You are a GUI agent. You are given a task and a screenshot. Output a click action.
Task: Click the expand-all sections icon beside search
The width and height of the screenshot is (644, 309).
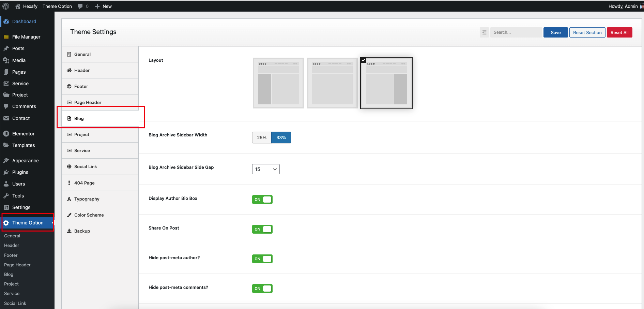coord(484,32)
